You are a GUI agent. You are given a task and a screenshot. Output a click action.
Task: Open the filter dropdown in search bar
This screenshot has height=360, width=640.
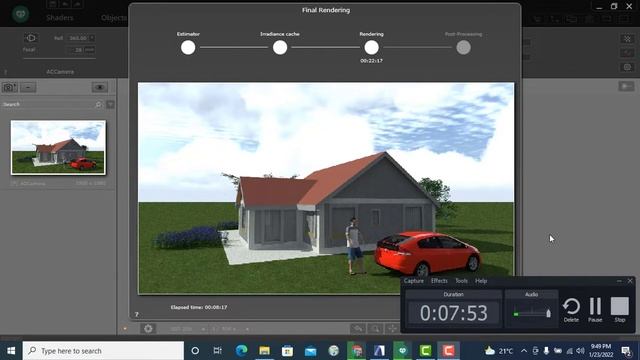110,105
